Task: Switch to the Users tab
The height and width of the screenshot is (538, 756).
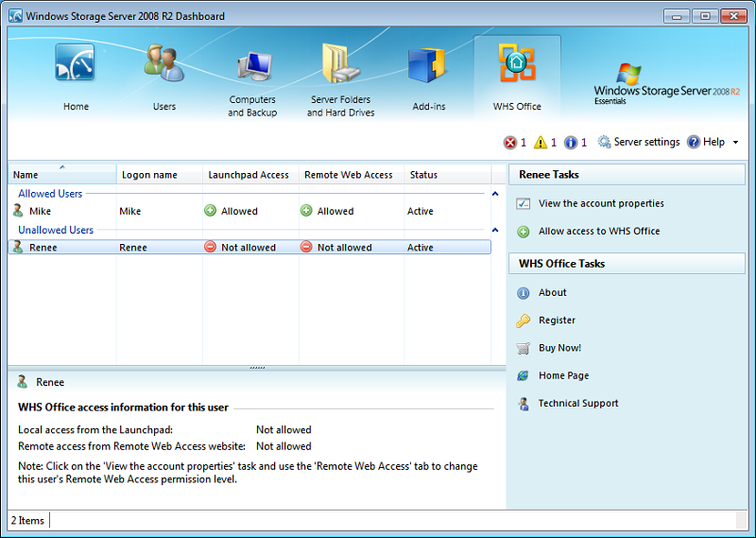Action: tap(164, 77)
